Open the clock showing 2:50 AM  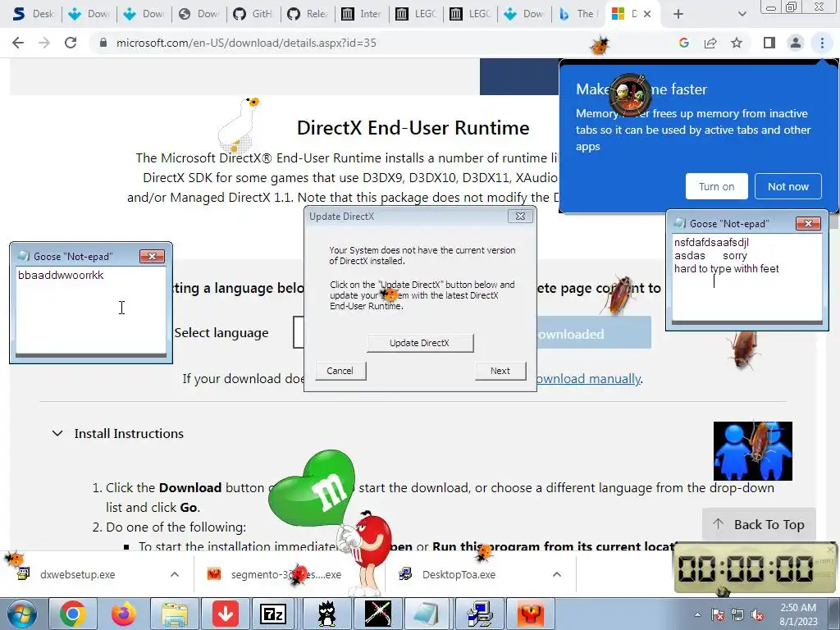(x=798, y=614)
